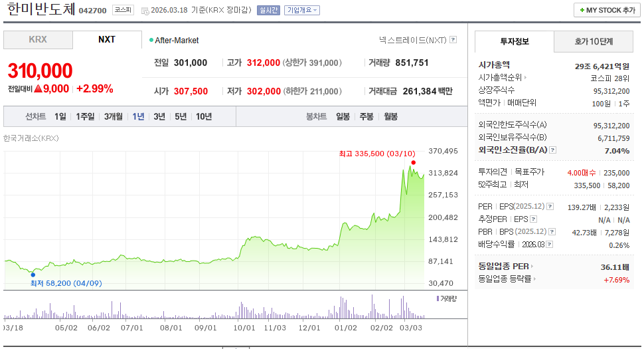The image size is (644, 349).
Task: Open the help icon next to 넥스트레이드(NXT)
Action: (453, 40)
